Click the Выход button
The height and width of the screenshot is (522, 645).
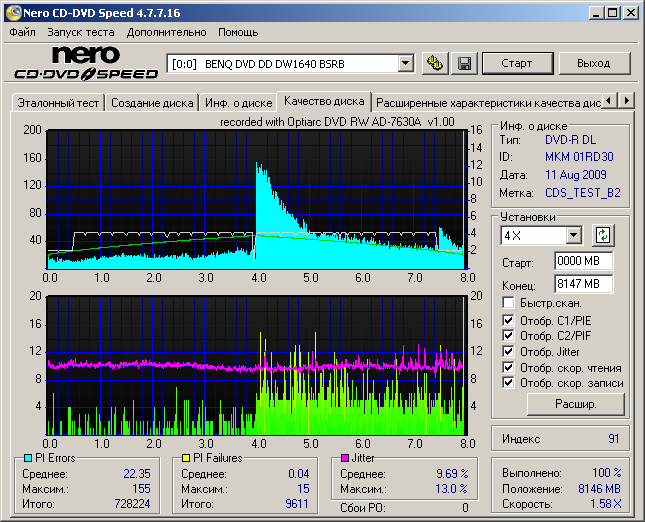pyautogui.click(x=594, y=63)
